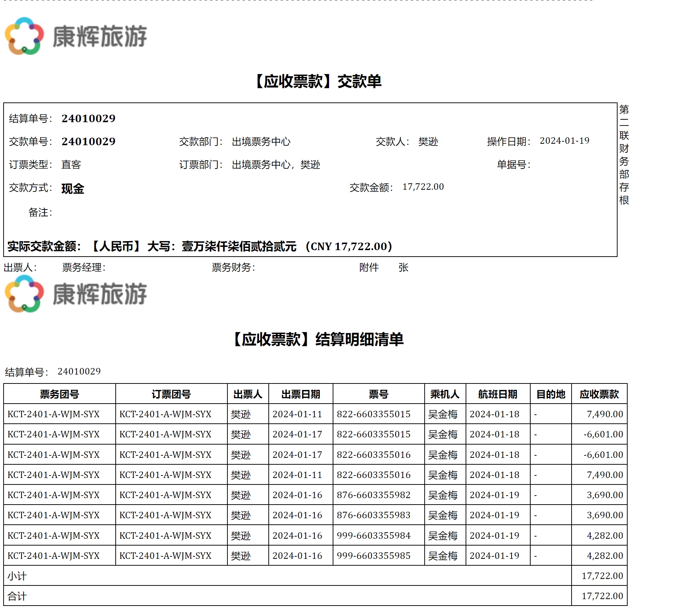Viewport: 679px width, 616px height.
Task: Click the 票务财务 signature label
Action: coord(233,267)
